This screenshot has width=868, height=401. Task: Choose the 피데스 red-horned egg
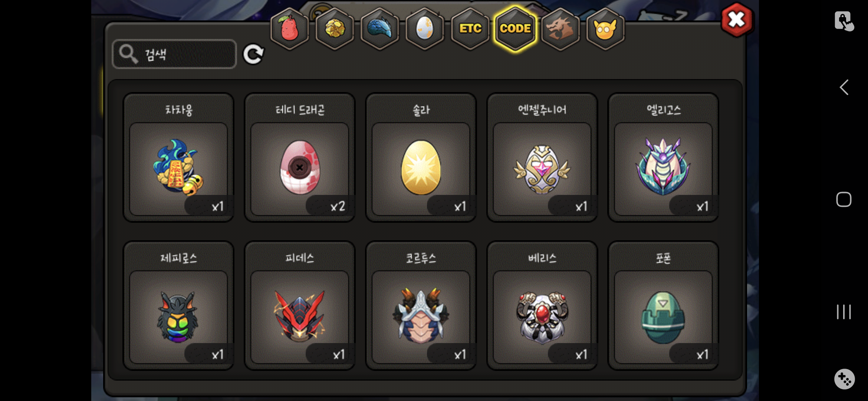(300, 306)
